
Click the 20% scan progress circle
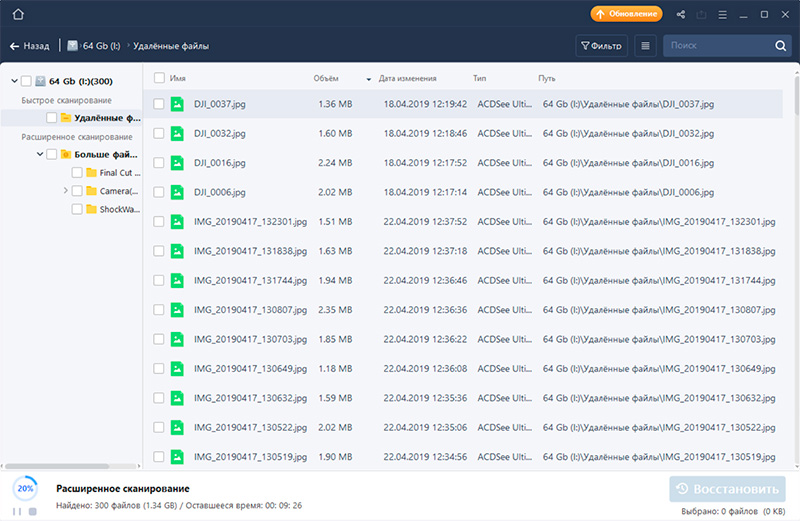click(x=24, y=489)
